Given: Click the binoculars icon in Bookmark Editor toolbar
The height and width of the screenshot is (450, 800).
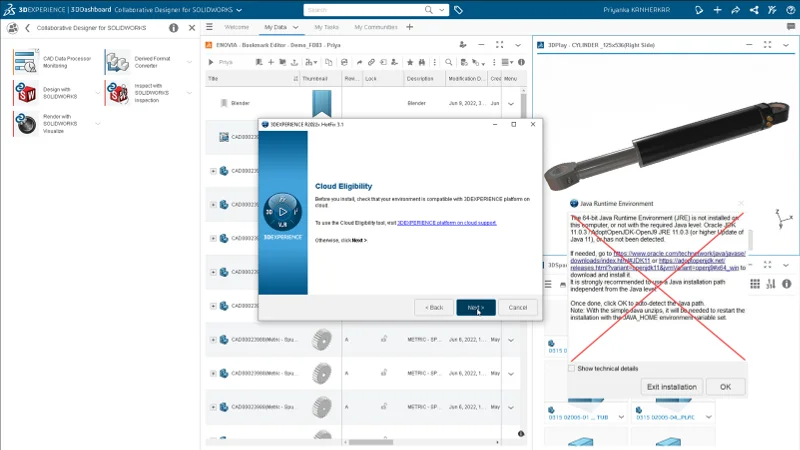Looking at the screenshot, I should click(422, 62).
